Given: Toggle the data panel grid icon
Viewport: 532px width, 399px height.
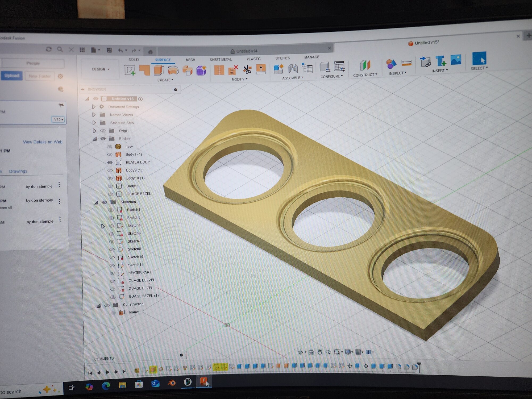Looking at the screenshot, I should (x=82, y=50).
